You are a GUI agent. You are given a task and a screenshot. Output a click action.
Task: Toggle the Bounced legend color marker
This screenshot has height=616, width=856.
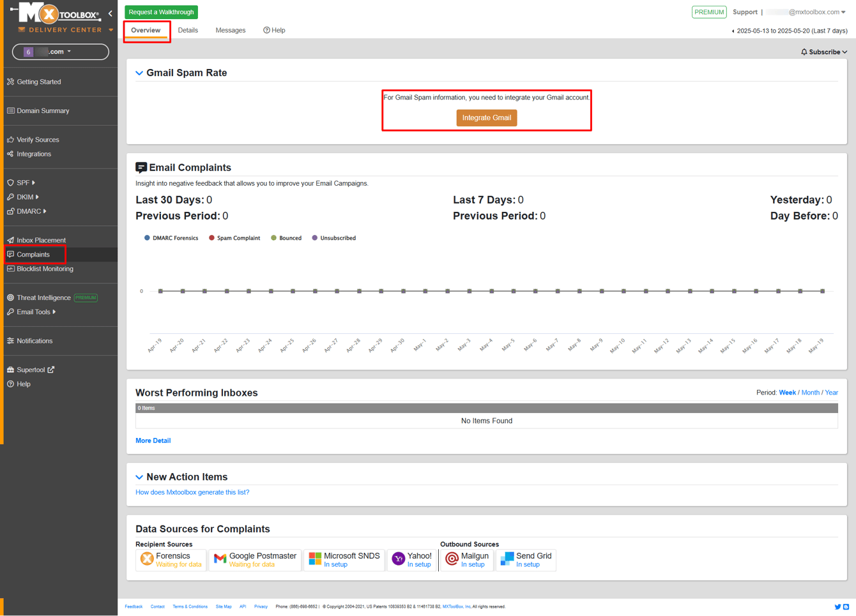click(273, 238)
